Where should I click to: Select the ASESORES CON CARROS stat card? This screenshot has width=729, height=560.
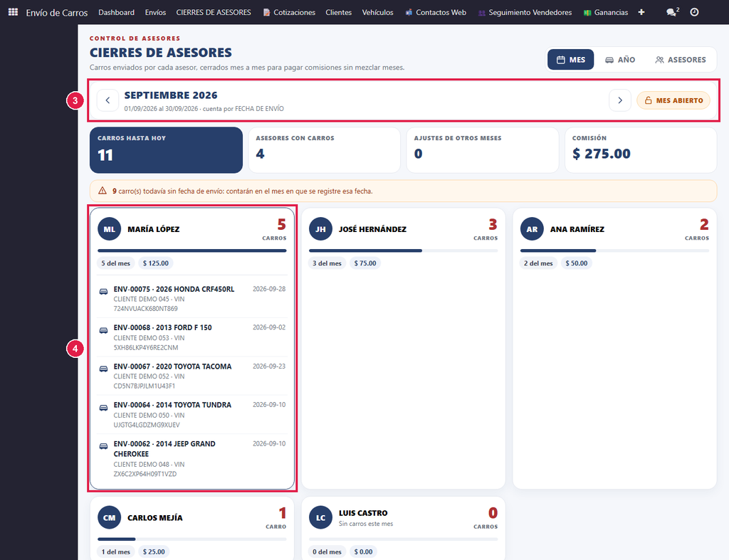click(325, 150)
